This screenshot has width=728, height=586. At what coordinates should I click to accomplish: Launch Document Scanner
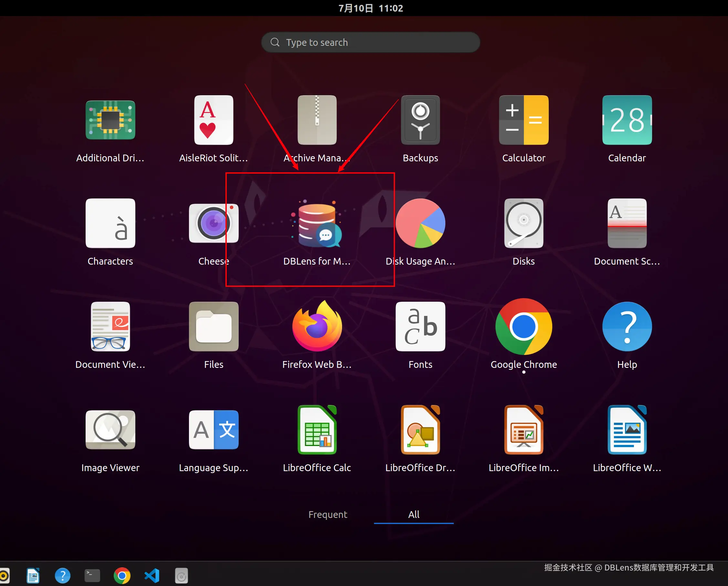coord(627,224)
